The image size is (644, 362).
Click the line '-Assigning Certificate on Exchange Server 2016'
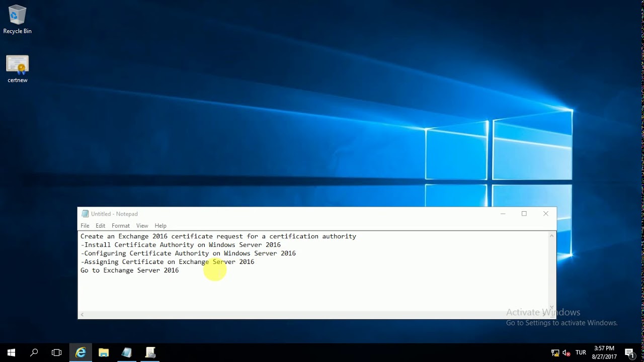click(x=168, y=262)
